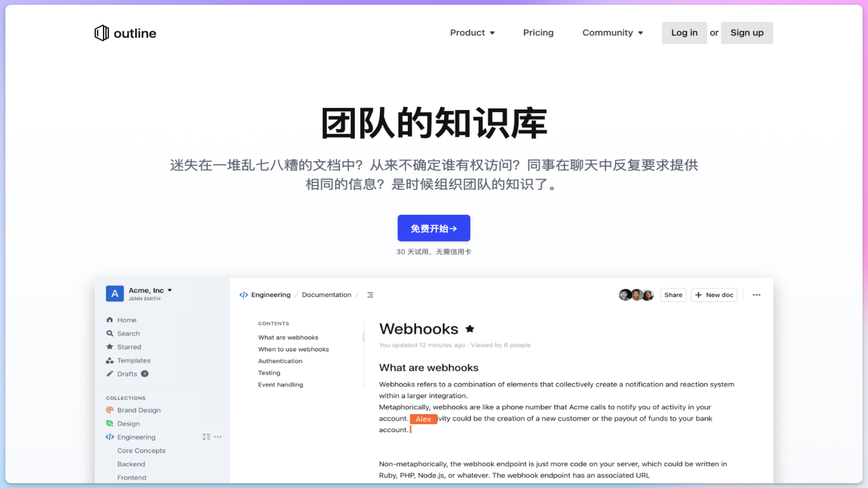Click the Starred star icon in sidebar
868x488 pixels.
click(x=110, y=347)
